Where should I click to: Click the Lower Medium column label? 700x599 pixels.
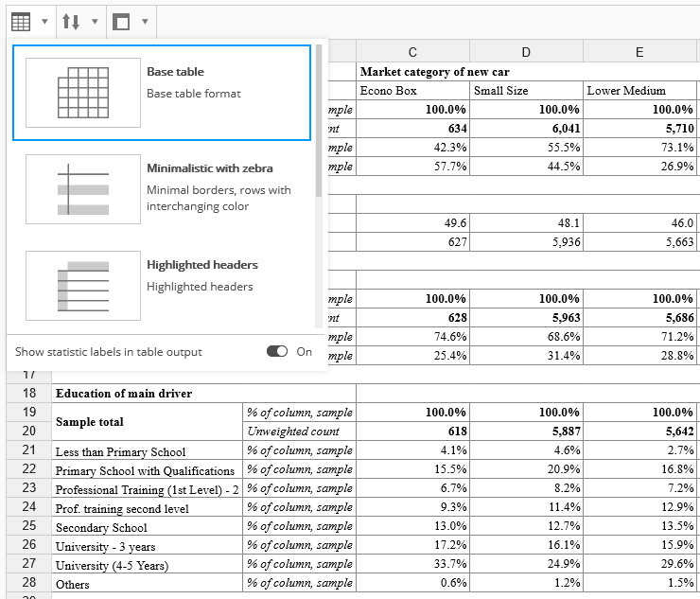click(639, 91)
